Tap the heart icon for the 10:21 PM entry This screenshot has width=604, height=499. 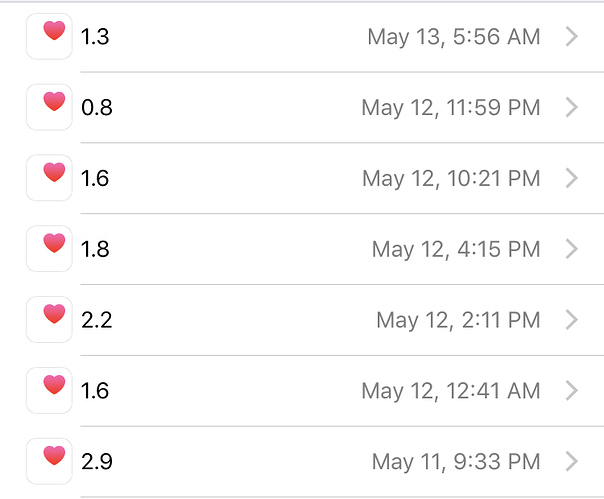[x=49, y=178]
